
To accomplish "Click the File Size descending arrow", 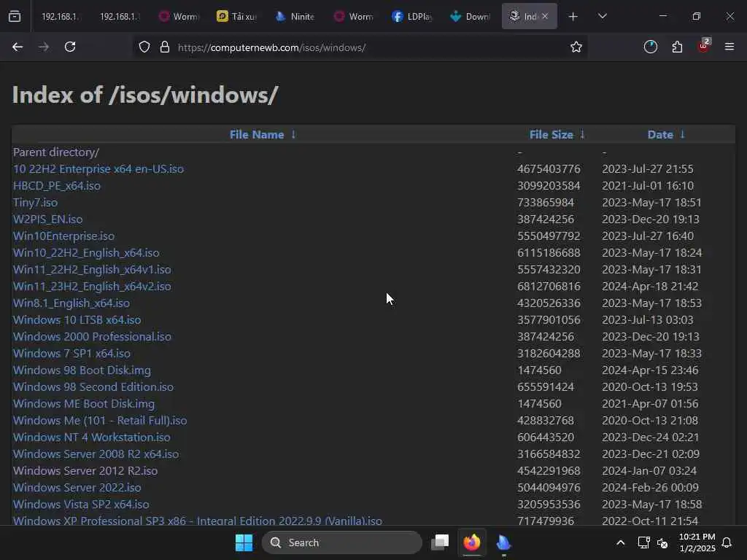I will [x=582, y=135].
